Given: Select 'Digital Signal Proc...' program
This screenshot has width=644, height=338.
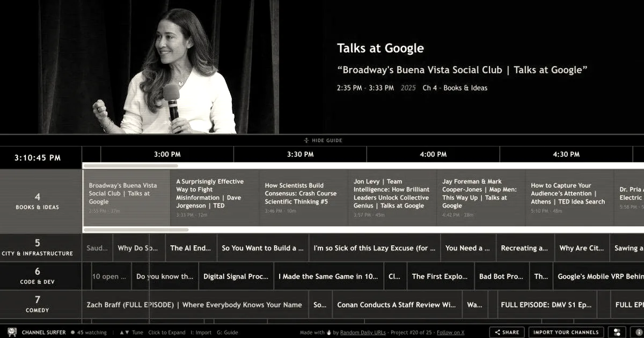Looking at the screenshot, I should point(236,276).
